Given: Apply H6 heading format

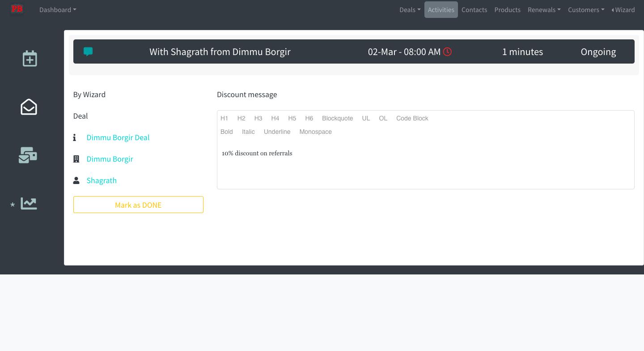Looking at the screenshot, I should point(309,118).
